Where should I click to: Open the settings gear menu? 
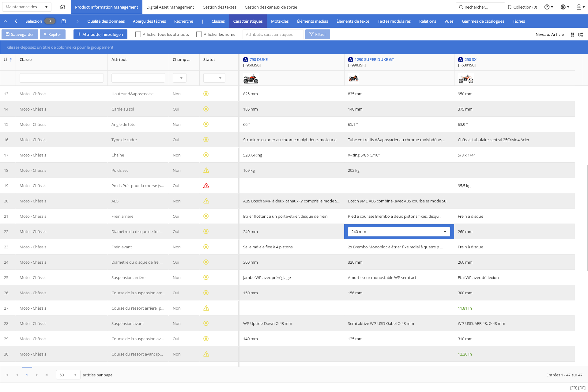tap(565, 7)
